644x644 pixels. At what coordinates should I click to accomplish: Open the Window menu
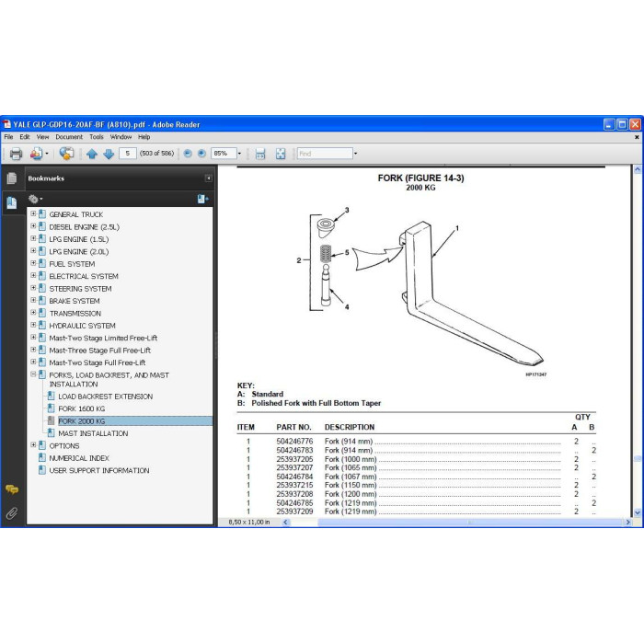click(x=121, y=137)
